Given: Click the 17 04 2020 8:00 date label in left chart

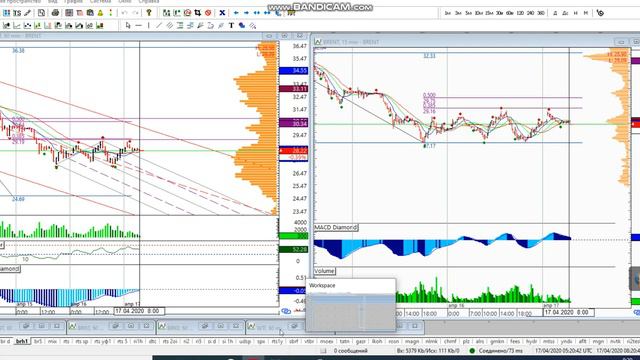Looking at the screenshot, I should click(140, 311).
